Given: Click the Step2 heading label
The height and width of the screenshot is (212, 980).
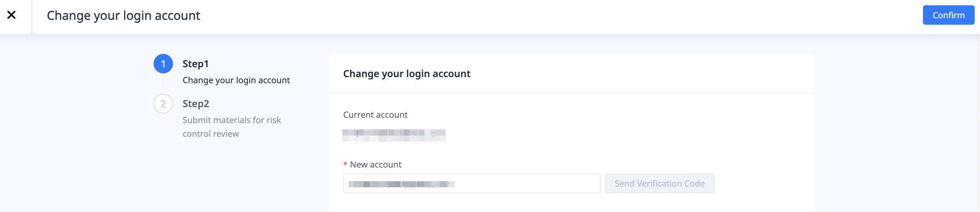Looking at the screenshot, I should (196, 104).
